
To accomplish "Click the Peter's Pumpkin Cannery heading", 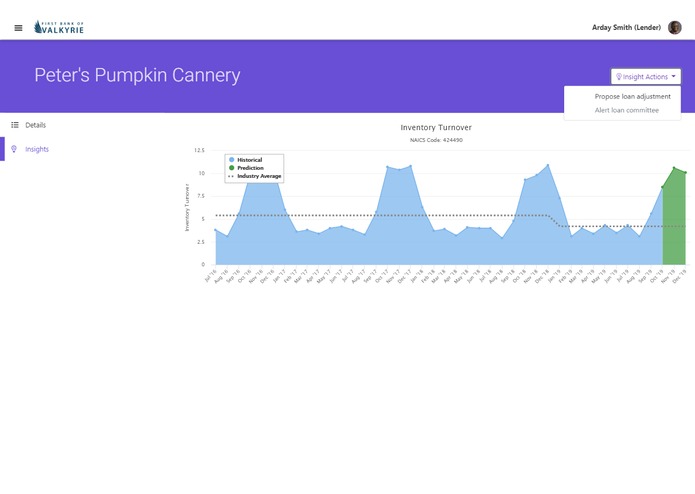I will pos(137,75).
